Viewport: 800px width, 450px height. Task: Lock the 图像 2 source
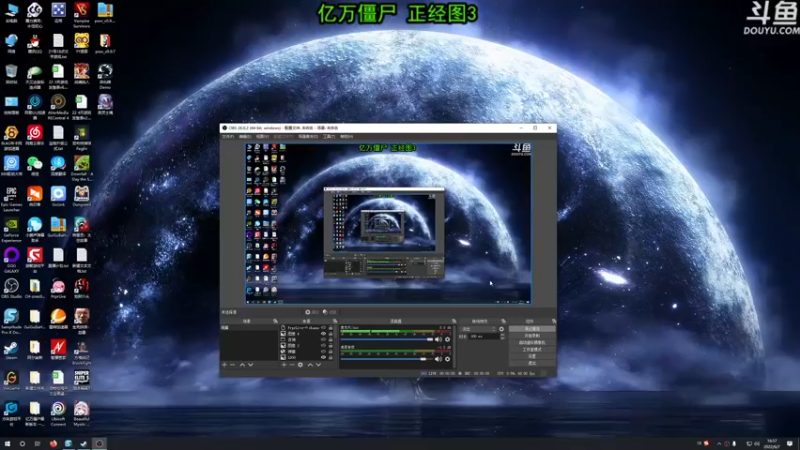pos(331,346)
